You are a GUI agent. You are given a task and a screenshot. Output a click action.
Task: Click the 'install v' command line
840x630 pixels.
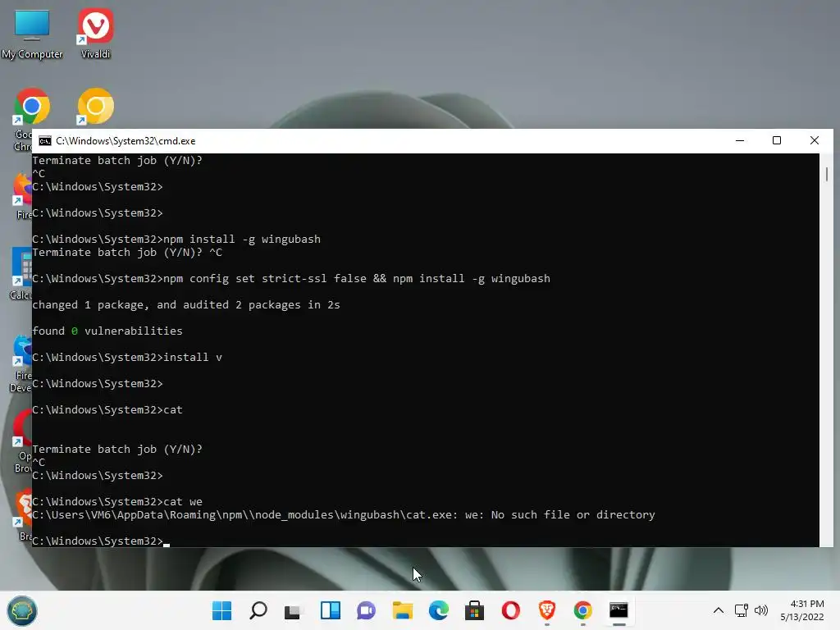(x=127, y=358)
